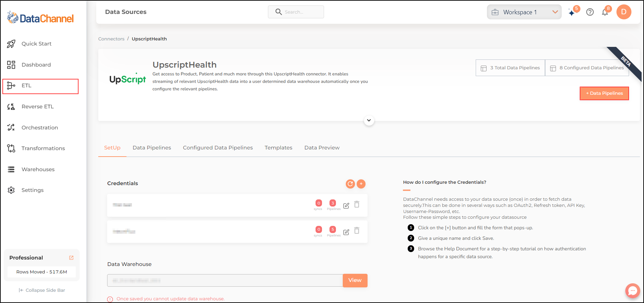Click 5 Pipelines badge of second credential

pos(333,230)
